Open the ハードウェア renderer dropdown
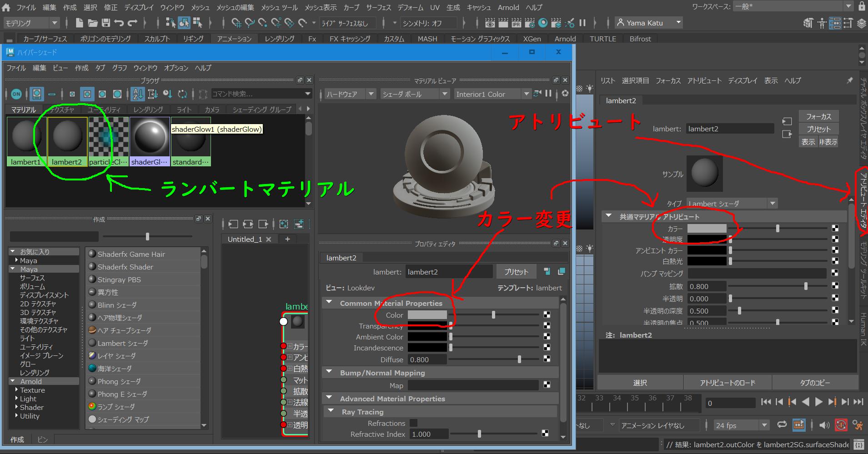The image size is (868, 454). pos(350,94)
